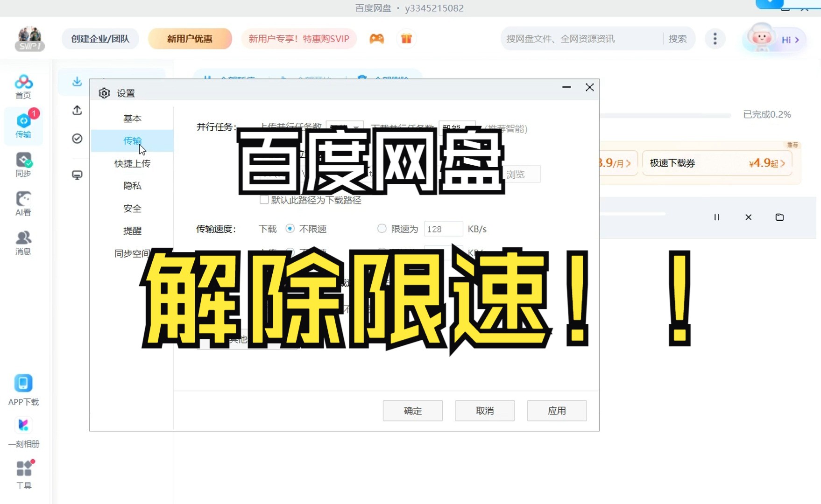
Task: Cancel the download task with X icon
Action: 748,217
